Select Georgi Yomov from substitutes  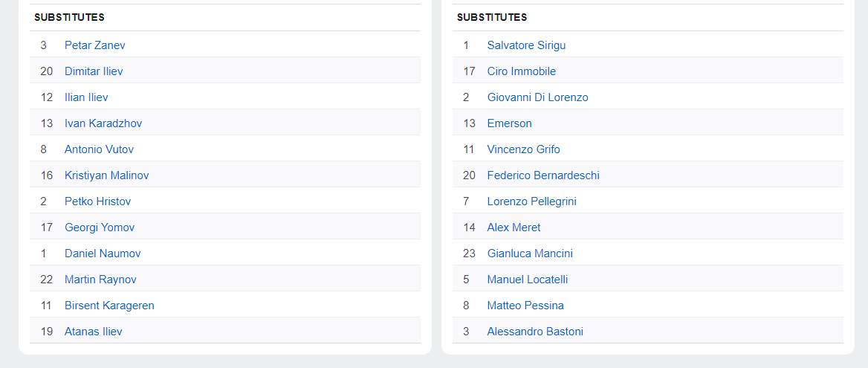(x=100, y=227)
